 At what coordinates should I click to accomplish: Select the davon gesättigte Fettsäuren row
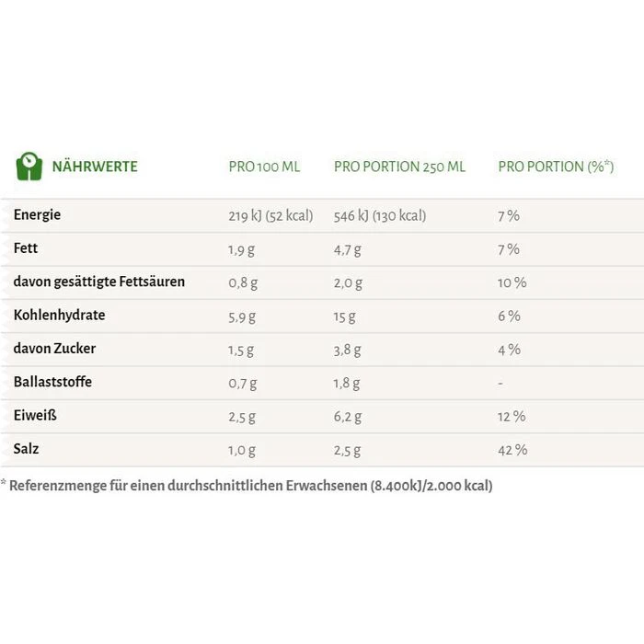(99, 282)
